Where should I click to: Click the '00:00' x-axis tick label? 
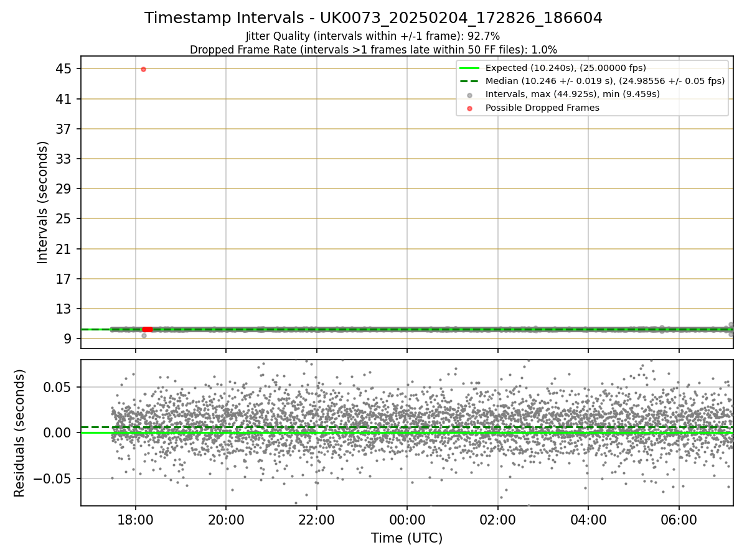tap(407, 520)
